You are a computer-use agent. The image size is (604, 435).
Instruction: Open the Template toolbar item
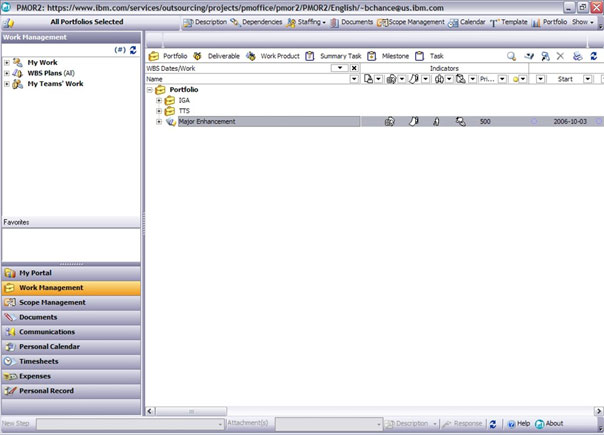click(508, 22)
